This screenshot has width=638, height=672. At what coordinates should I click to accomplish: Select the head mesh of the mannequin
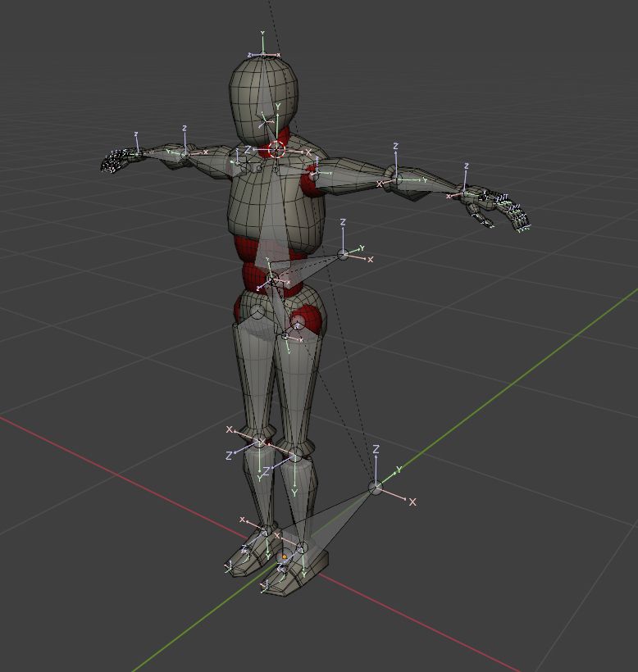(x=263, y=101)
